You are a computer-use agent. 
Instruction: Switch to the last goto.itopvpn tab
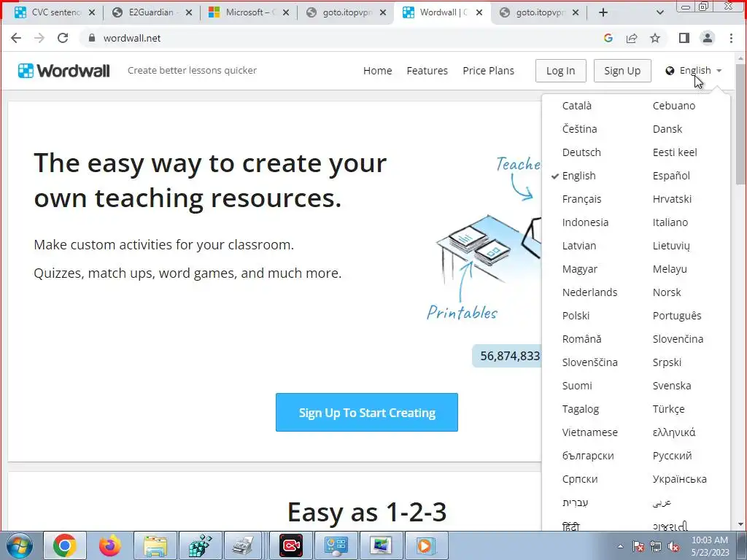coord(539,13)
